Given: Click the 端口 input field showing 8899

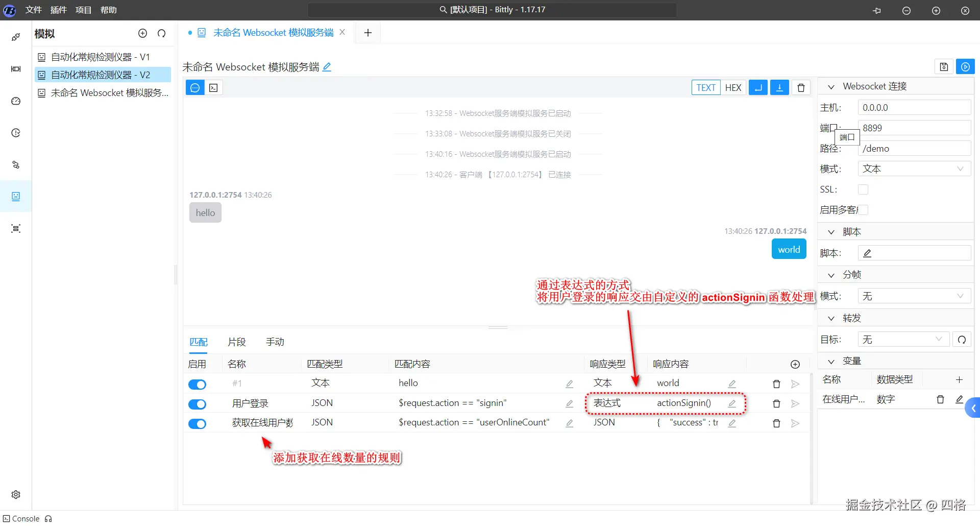Looking at the screenshot, I should (914, 128).
